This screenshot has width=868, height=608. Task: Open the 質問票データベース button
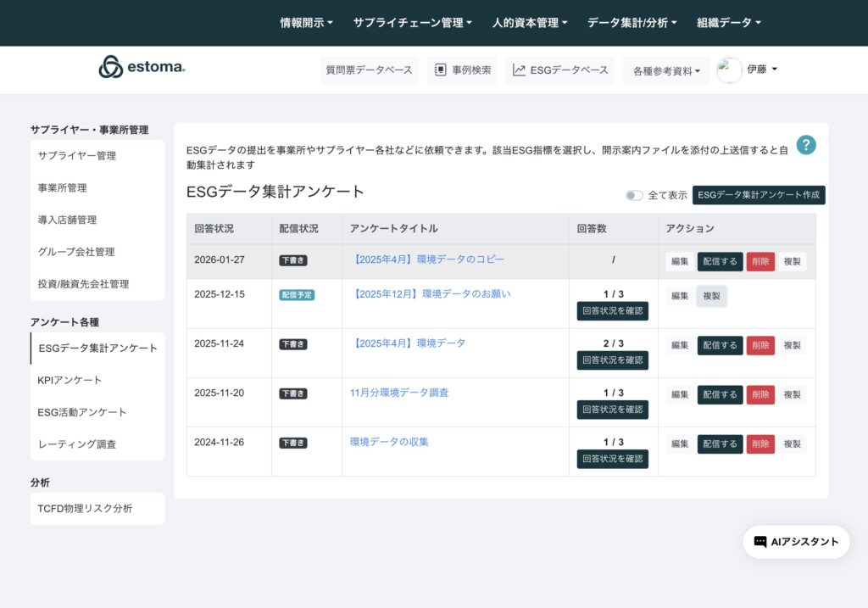point(369,70)
